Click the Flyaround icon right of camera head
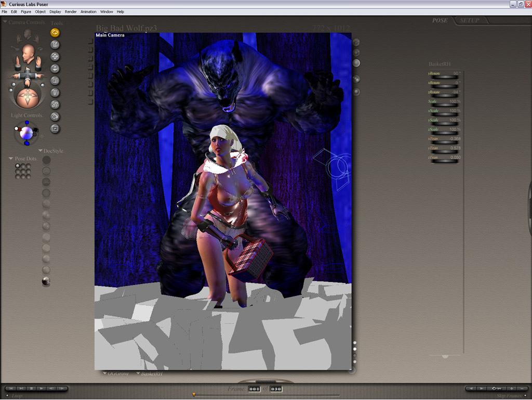Screen dimensions: 532x400 click(x=40, y=49)
